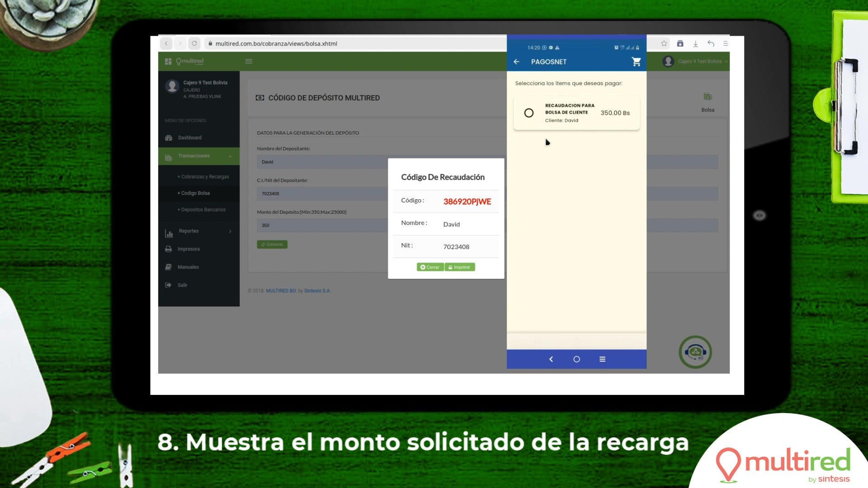Click the Código De Recaudación dialog title
This screenshot has height=488, width=868.
443,177
